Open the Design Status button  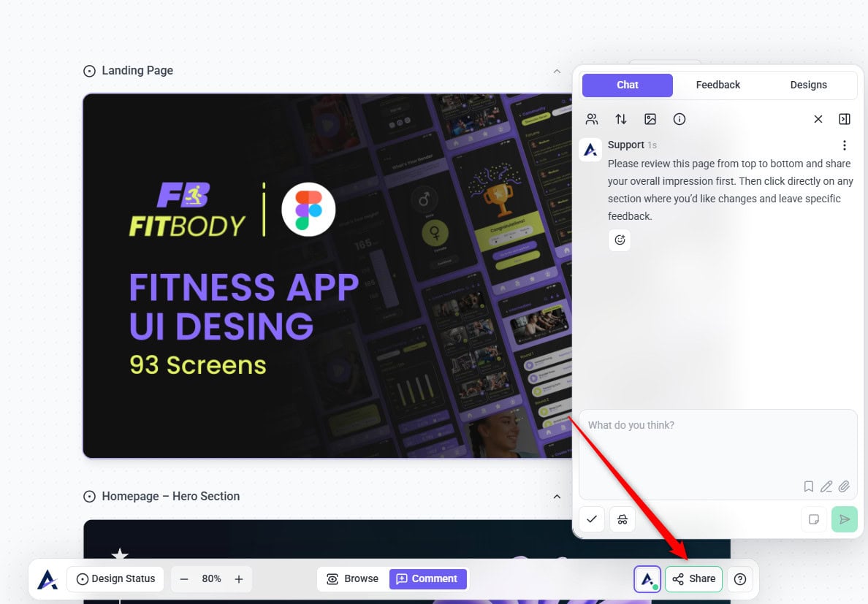[x=115, y=578]
